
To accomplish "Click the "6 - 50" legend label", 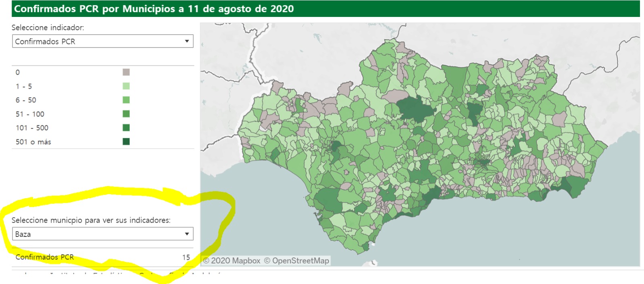I will point(26,100).
